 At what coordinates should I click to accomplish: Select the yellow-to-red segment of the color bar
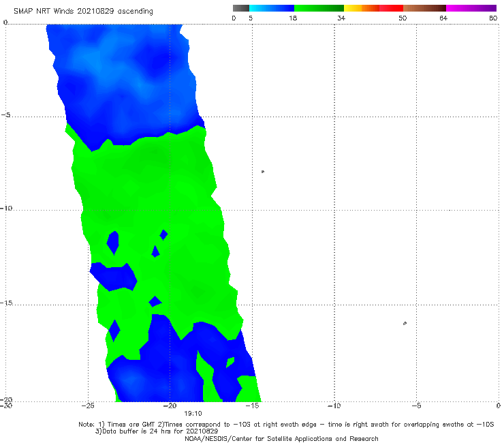tap(373, 8)
